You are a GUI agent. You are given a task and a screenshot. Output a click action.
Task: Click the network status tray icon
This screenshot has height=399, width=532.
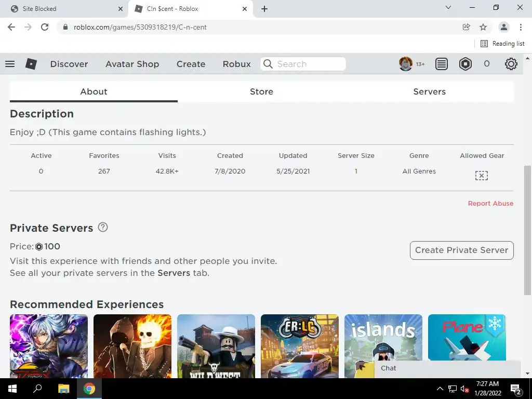453,389
